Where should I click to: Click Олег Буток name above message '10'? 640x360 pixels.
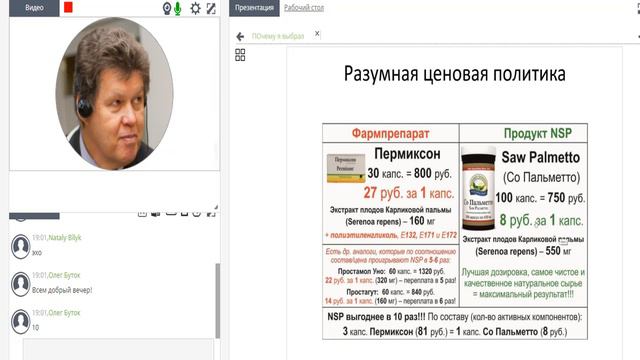click(64, 313)
